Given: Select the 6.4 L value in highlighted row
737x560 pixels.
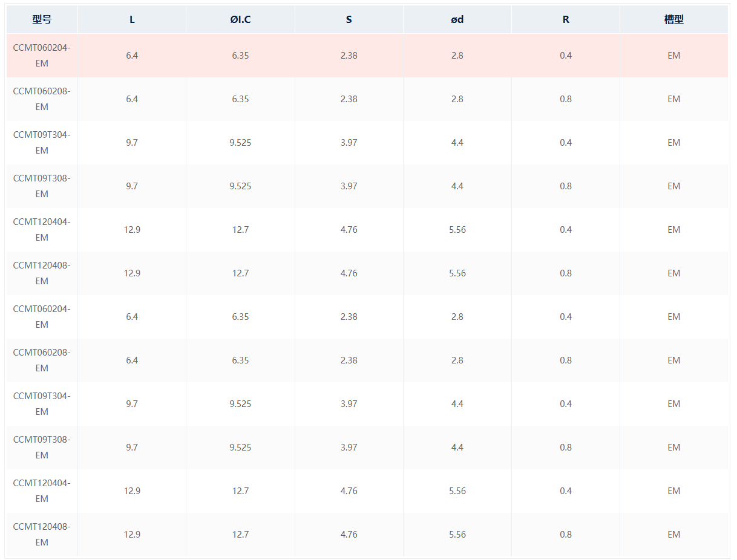Looking at the screenshot, I should [x=132, y=55].
